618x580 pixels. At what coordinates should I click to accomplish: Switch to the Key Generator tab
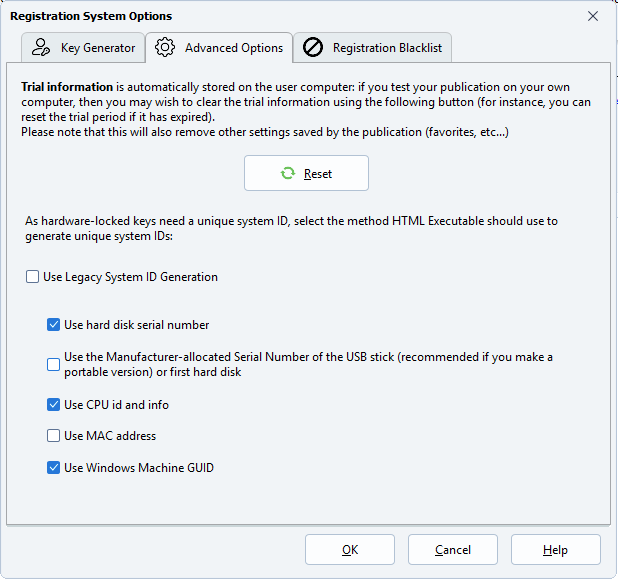[97, 48]
